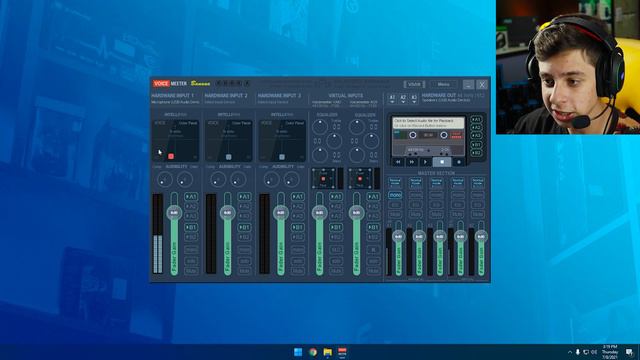Click the cassette rewind button

pos(398,162)
